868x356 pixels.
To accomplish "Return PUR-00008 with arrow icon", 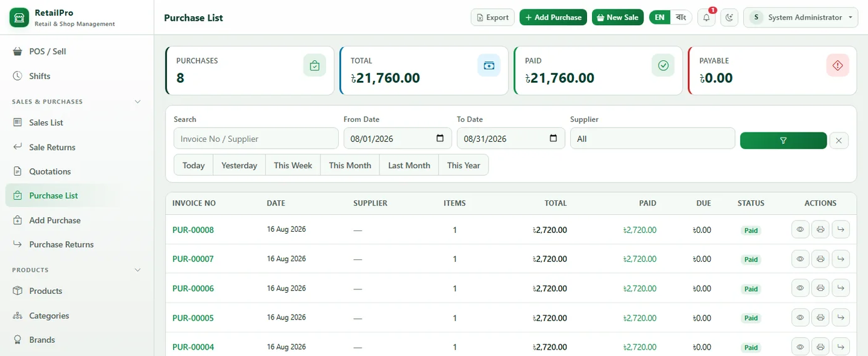I will 840,230.
